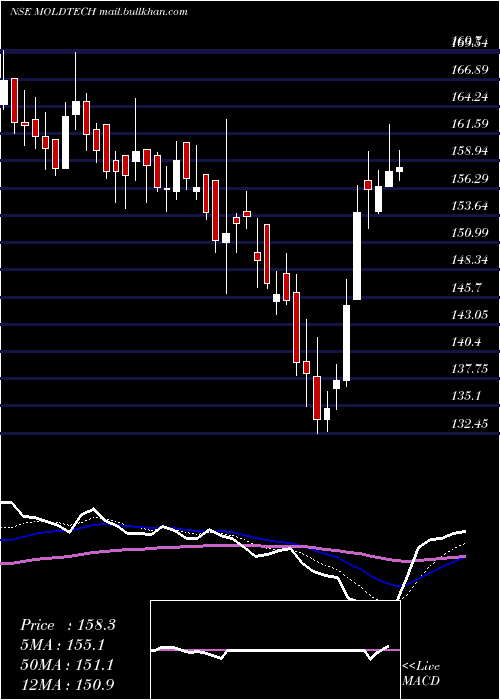The image size is (500, 700).
Task: Click the MACD inset panel
Action: point(275,650)
